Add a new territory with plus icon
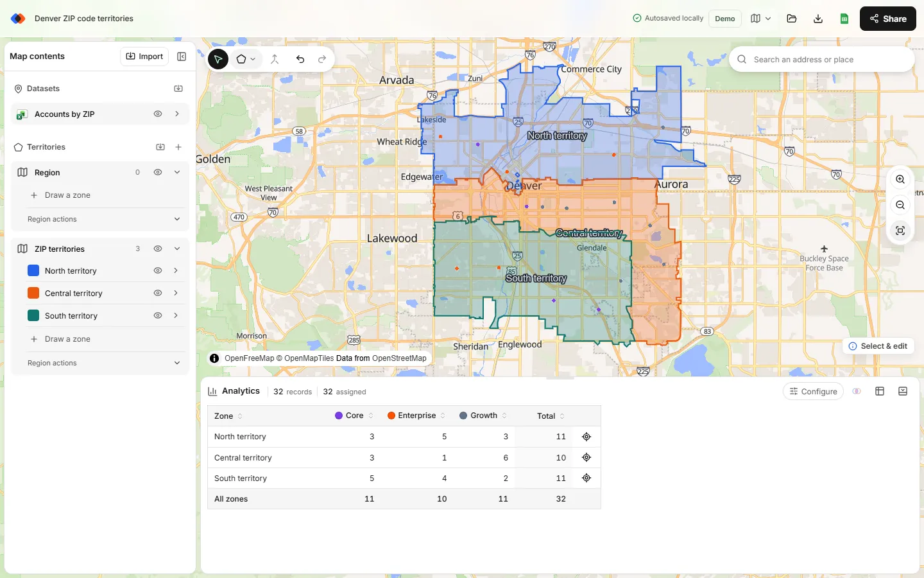 (x=178, y=147)
